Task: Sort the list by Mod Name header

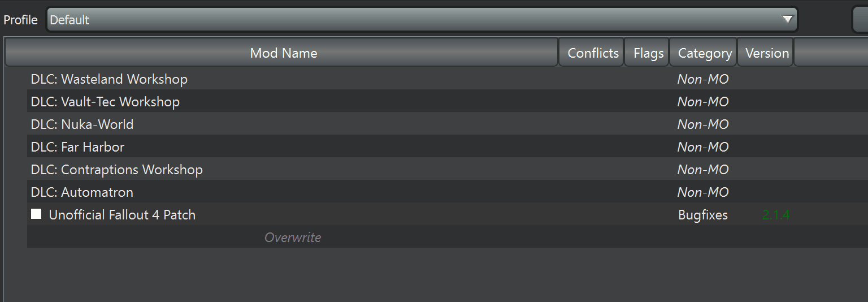Action: coord(283,53)
